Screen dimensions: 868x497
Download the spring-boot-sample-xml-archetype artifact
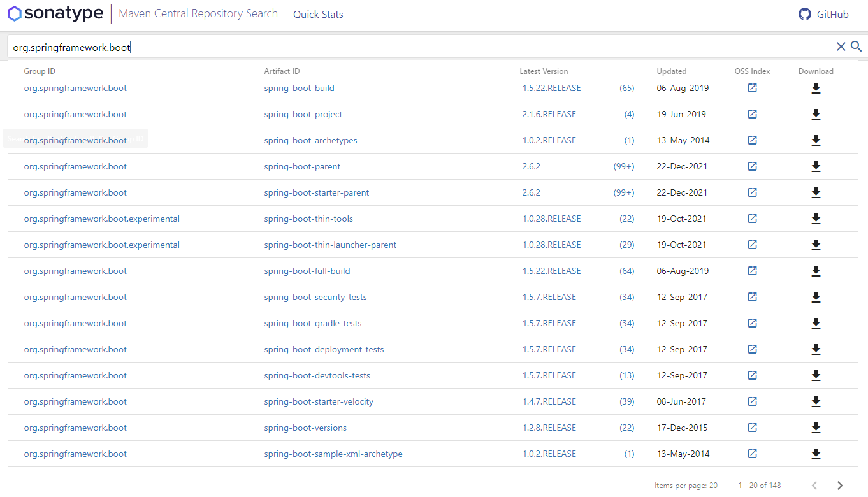(816, 454)
